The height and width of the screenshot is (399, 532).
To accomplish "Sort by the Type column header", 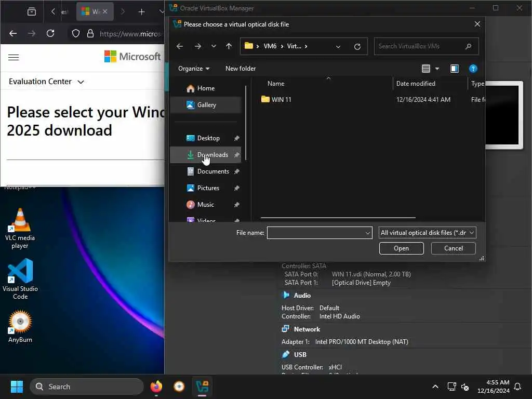I will click(x=477, y=84).
